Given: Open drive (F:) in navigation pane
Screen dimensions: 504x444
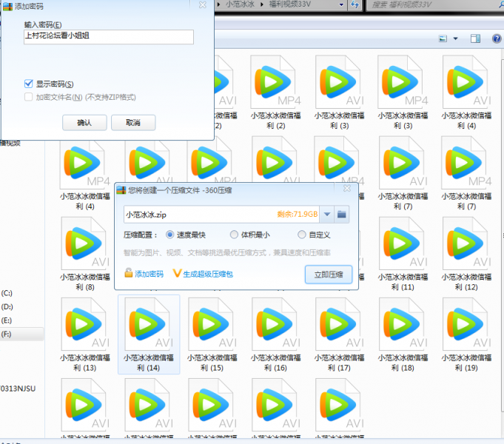Looking at the screenshot, I should 7,334.
